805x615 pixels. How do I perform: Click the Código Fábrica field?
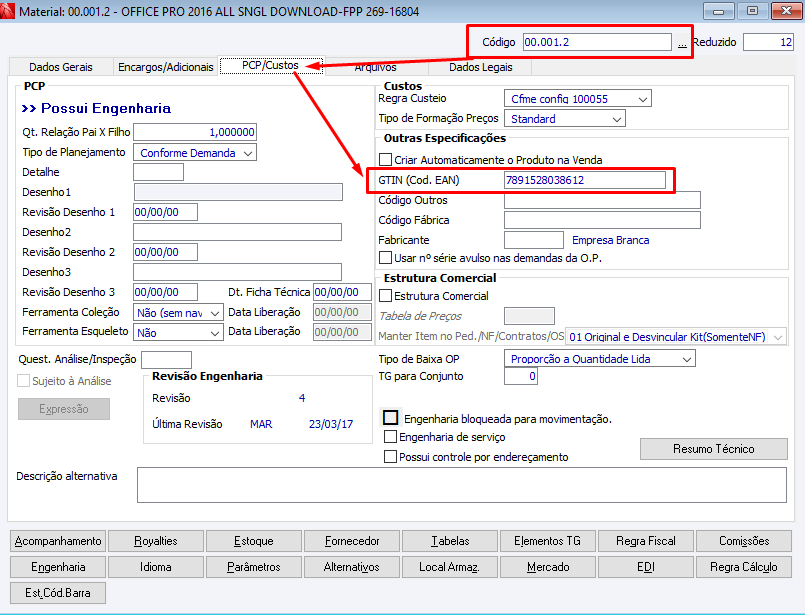(x=602, y=220)
